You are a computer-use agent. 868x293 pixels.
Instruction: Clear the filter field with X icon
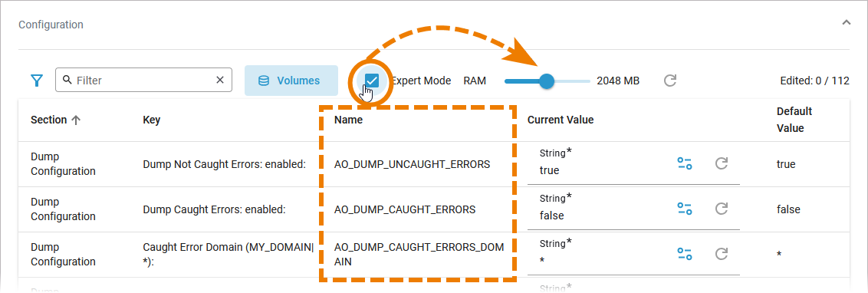(220, 81)
